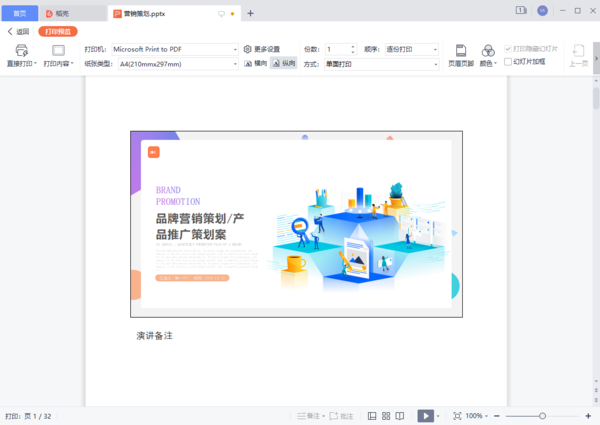The width and height of the screenshot is (600, 425).
Task: Switch to normal view in status bar
Action: point(371,416)
